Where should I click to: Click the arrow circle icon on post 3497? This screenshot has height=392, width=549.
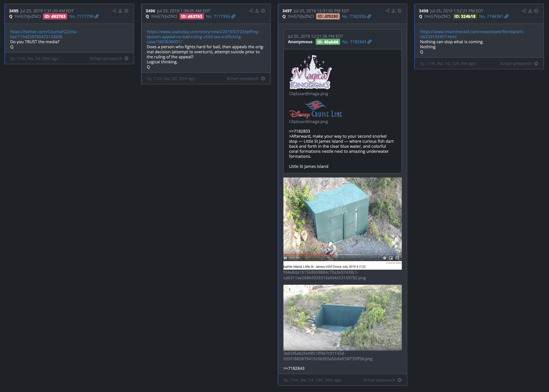coord(400,11)
